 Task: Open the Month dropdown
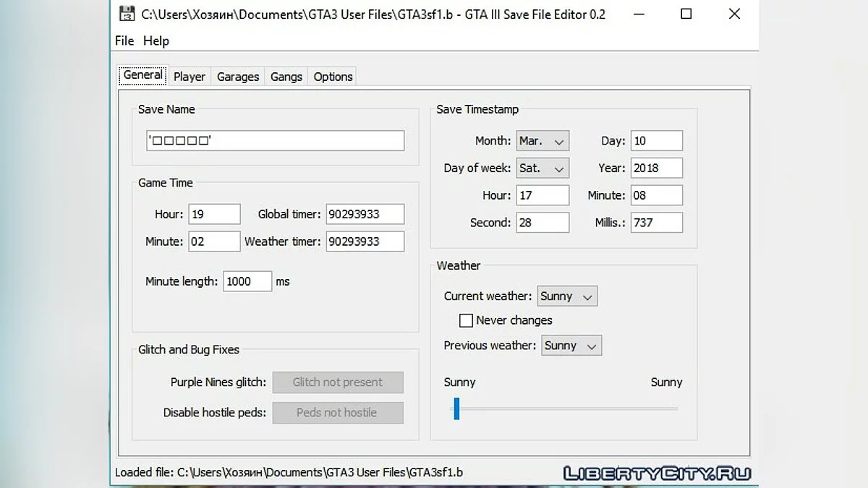pyautogui.click(x=542, y=141)
